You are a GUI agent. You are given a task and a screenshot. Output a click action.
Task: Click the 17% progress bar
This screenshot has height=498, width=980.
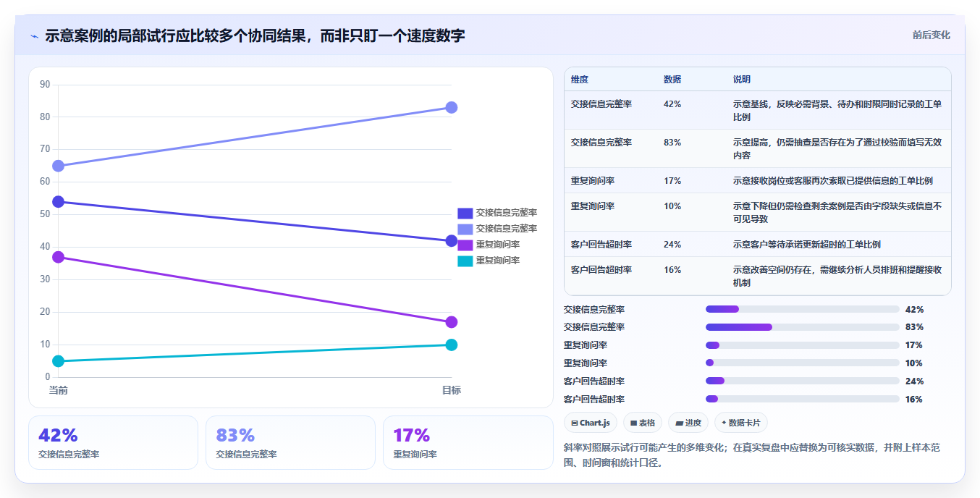tap(802, 345)
